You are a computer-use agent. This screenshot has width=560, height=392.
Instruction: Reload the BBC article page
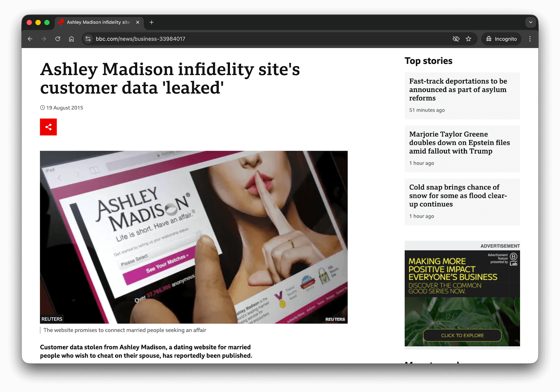(x=58, y=39)
